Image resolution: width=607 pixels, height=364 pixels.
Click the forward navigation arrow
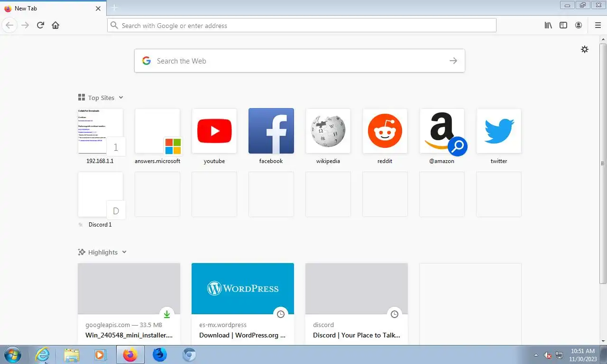25,25
